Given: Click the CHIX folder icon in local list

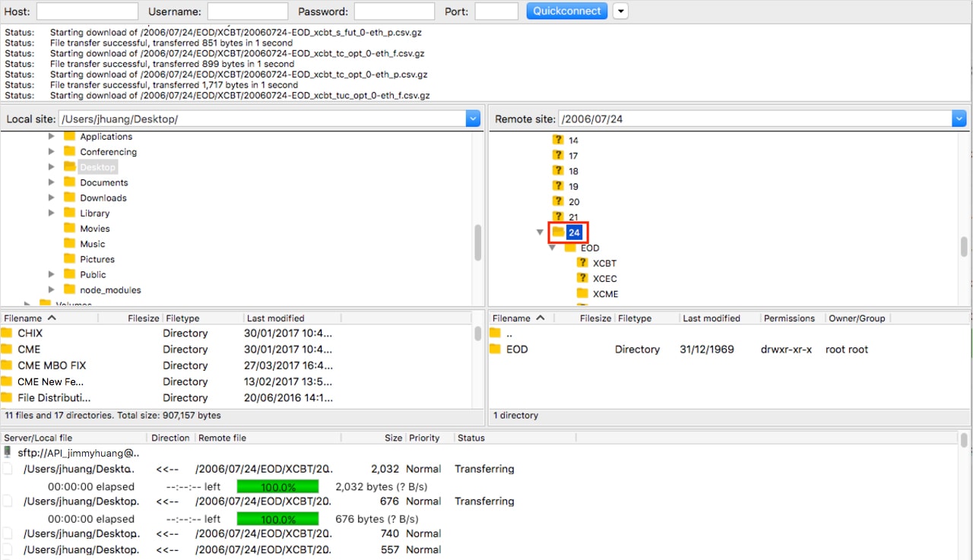Looking at the screenshot, I should coord(7,334).
